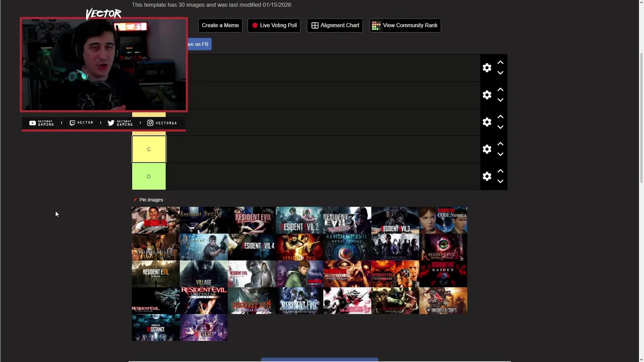
Task: Pick the Resident Evil 2 remake image
Action: point(299,220)
